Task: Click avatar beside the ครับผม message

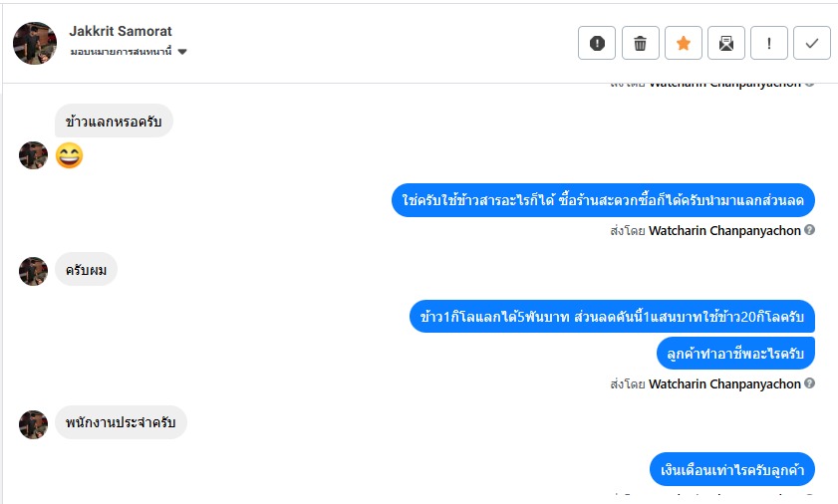Action: tap(34, 271)
